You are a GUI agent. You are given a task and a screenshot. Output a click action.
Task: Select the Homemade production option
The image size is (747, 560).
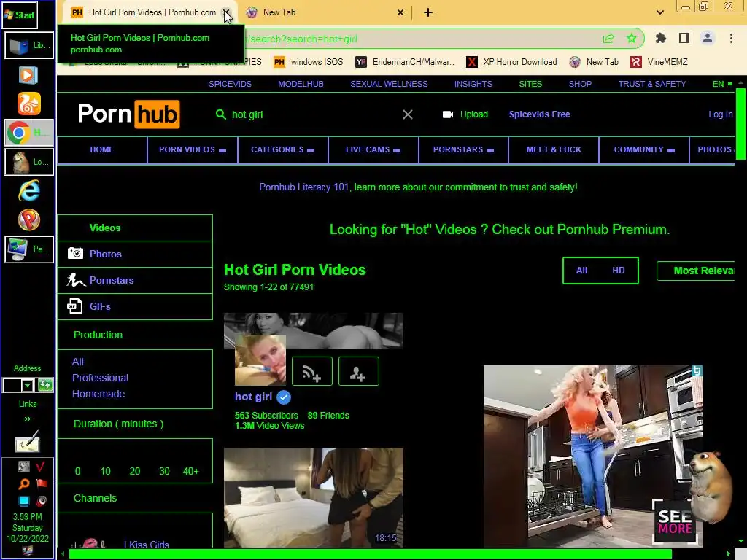pos(98,394)
